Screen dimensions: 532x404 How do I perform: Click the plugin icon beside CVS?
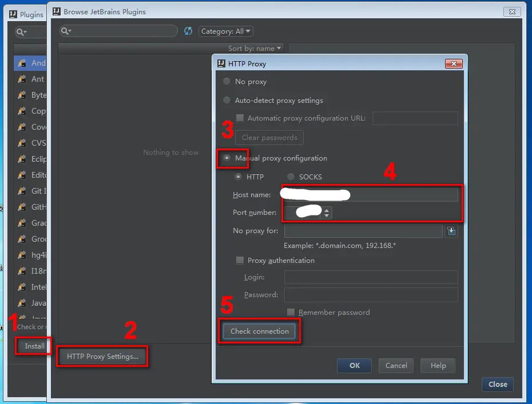point(22,143)
